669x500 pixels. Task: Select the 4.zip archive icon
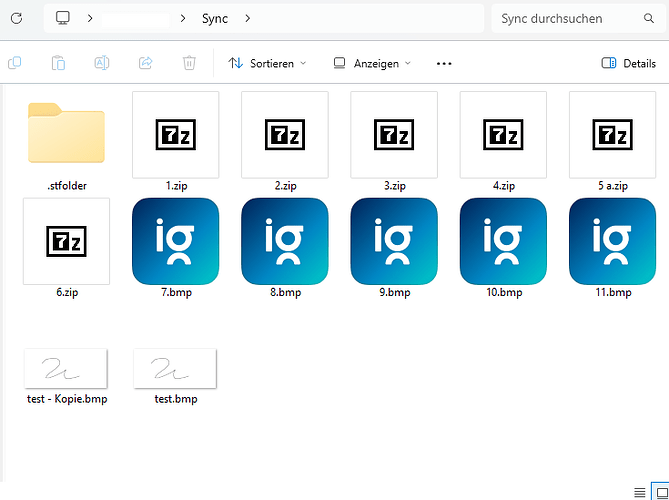tap(503, 135)
